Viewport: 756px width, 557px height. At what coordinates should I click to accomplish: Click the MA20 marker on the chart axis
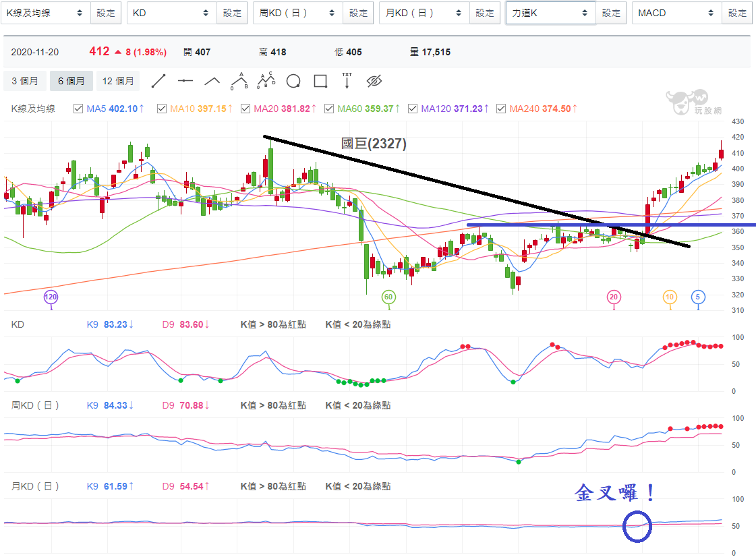[613, 297]
